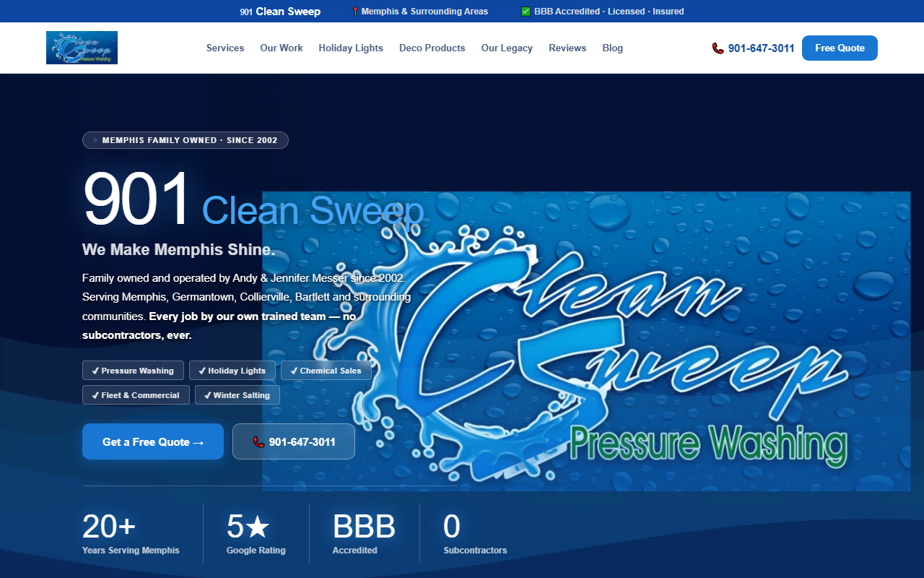Viewport: 924px width, 578px height.
Task: Click the large Clean Sweep hero image
Action: (x=586, y=341)
